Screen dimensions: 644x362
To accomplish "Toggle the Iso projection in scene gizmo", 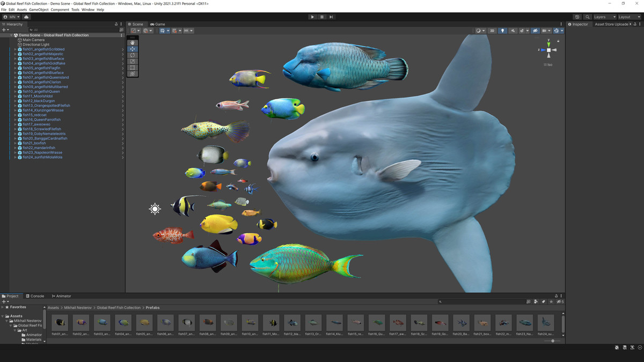I will 549,64.
